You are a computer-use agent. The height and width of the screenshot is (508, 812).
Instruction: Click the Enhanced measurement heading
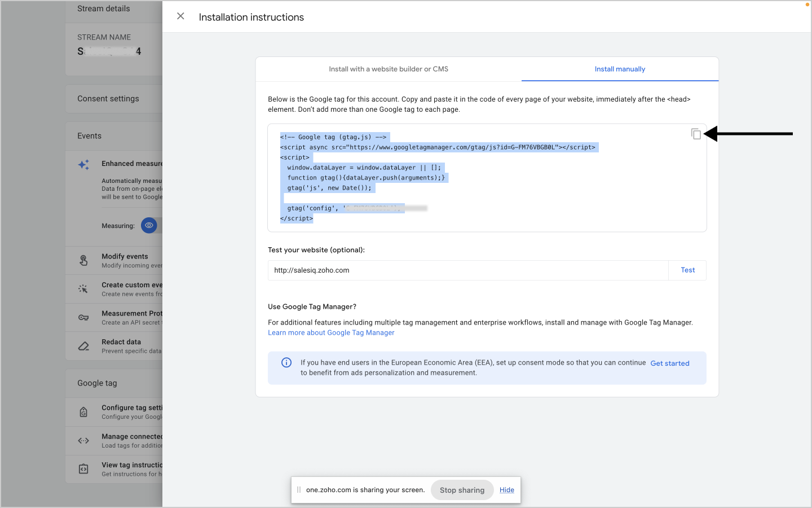click(132, 164)
